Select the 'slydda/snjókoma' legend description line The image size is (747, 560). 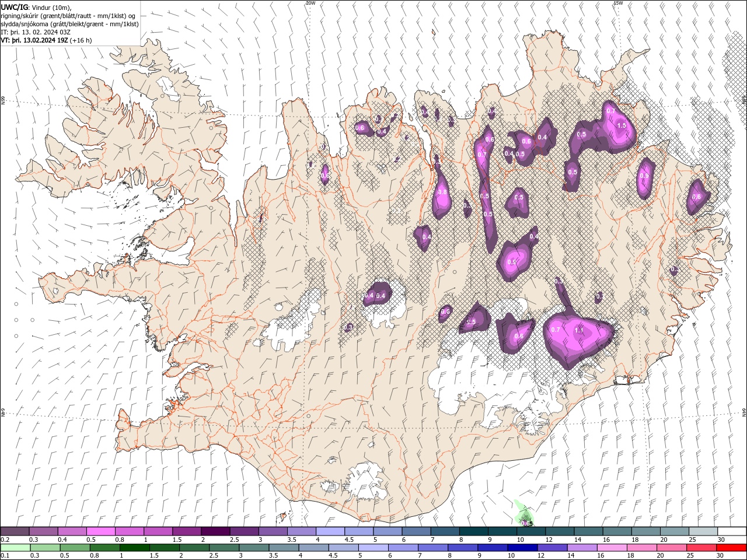pos(70,24)
